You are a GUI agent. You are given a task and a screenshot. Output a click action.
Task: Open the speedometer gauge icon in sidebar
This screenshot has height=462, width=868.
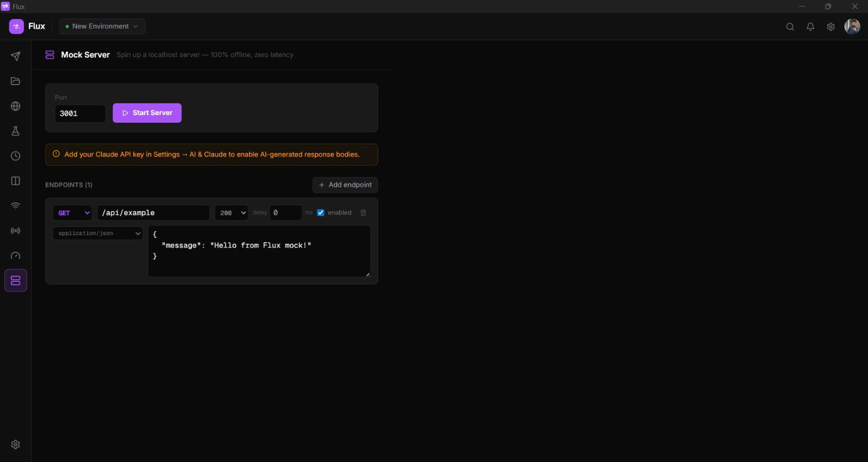(16, 256)
